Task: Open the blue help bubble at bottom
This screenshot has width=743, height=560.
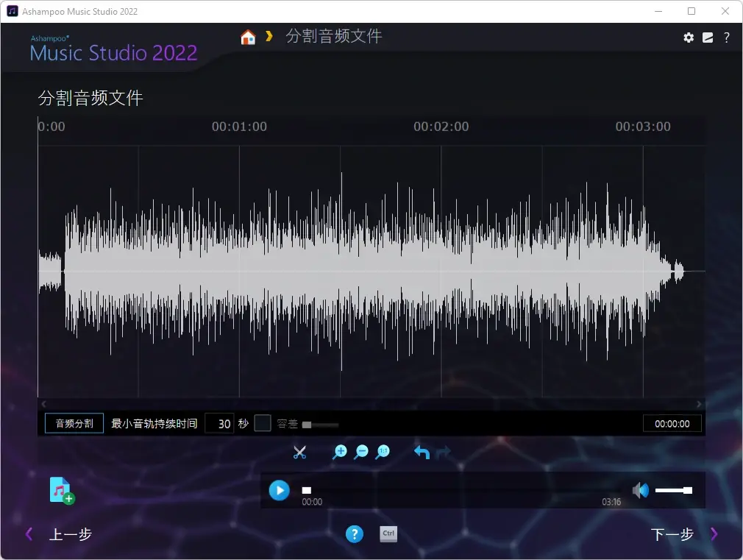Action: pos(355,534)
